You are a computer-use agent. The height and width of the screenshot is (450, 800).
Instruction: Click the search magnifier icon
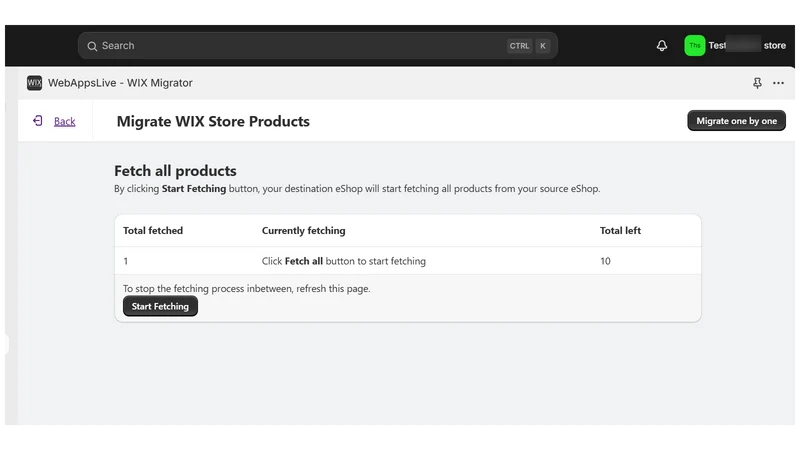click(92, 46)
